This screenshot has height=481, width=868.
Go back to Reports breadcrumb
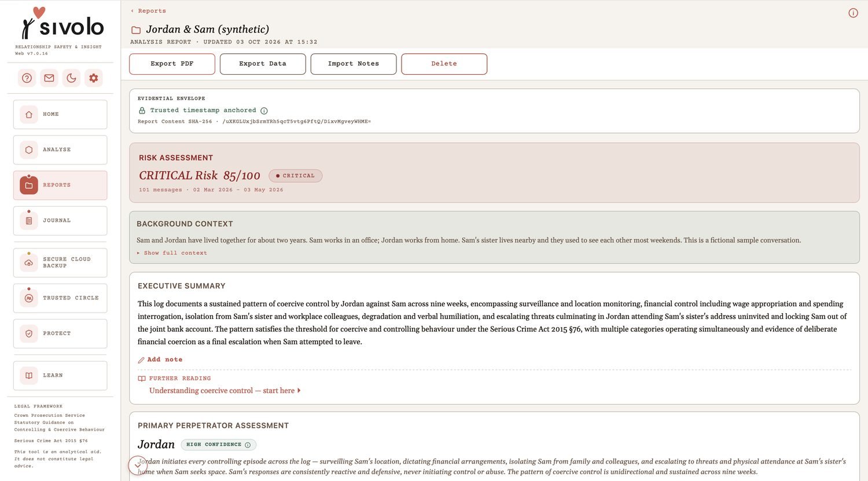[149, 11]
